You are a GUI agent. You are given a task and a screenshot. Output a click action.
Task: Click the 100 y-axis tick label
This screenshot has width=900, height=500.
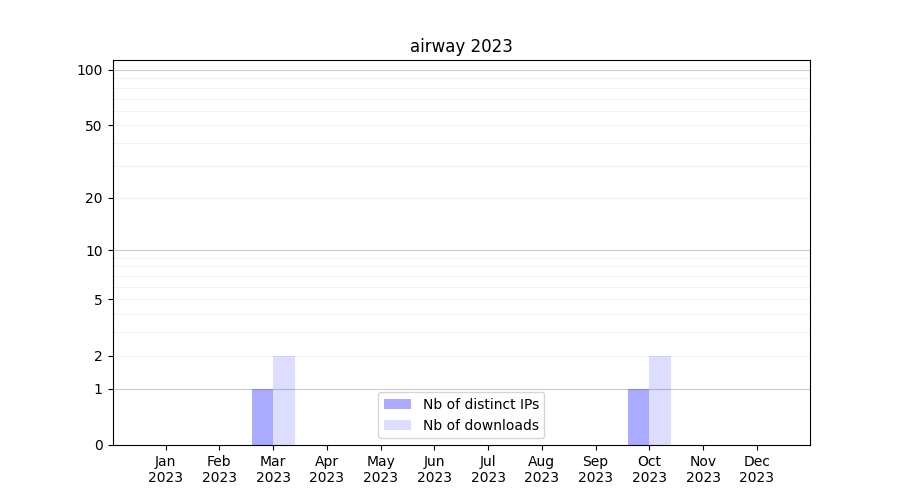(x=90, y=70)
